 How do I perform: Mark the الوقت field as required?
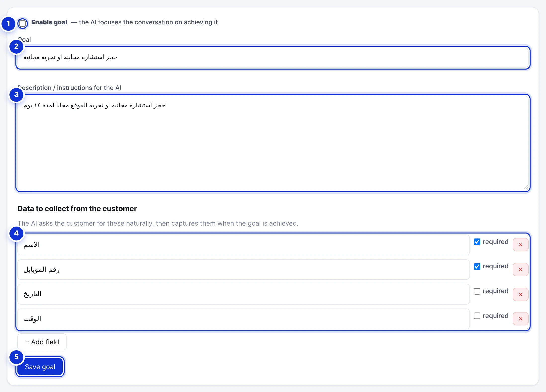point(477,316)
